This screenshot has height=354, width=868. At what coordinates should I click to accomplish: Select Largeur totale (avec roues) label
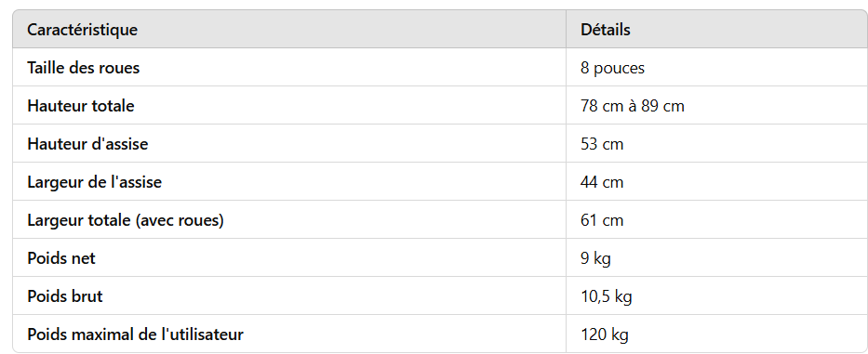(125, 220)
